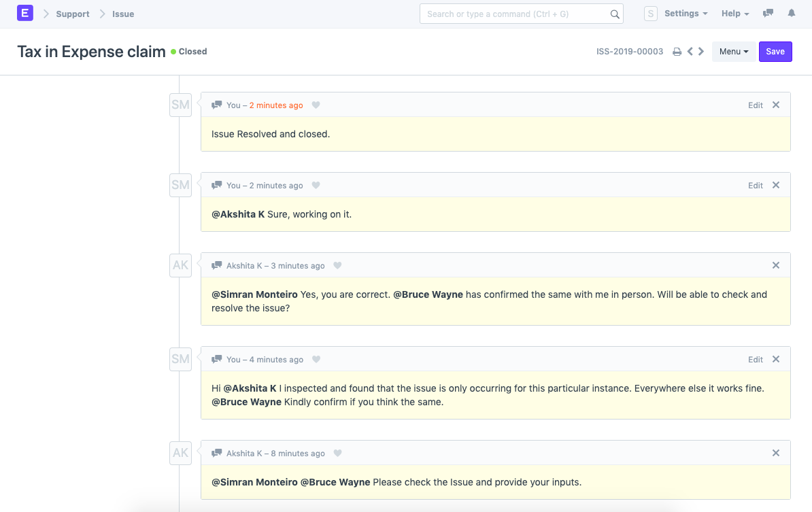Open the Menu dropdown button
The width and height of the screenshot is (812, 512).
click(x=733, y=52)
